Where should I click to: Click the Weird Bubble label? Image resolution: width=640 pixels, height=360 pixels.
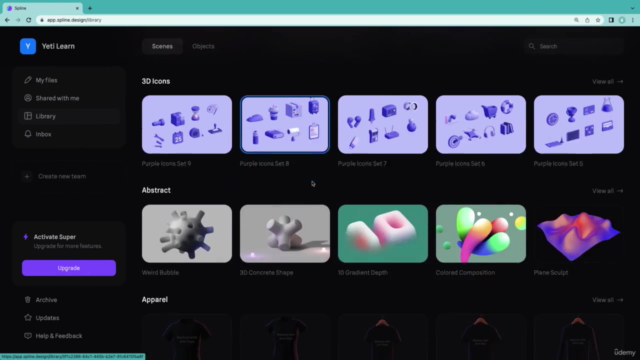pos(160,273)
